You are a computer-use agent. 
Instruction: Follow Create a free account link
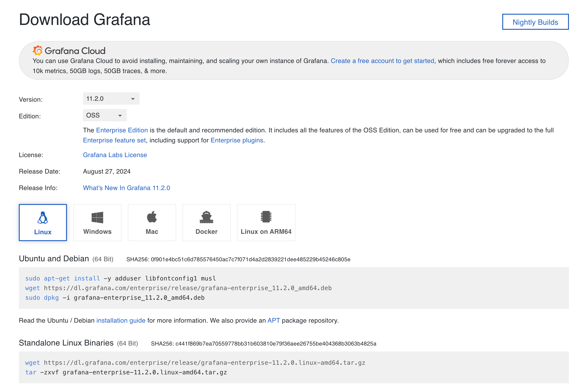pos(382,61)
